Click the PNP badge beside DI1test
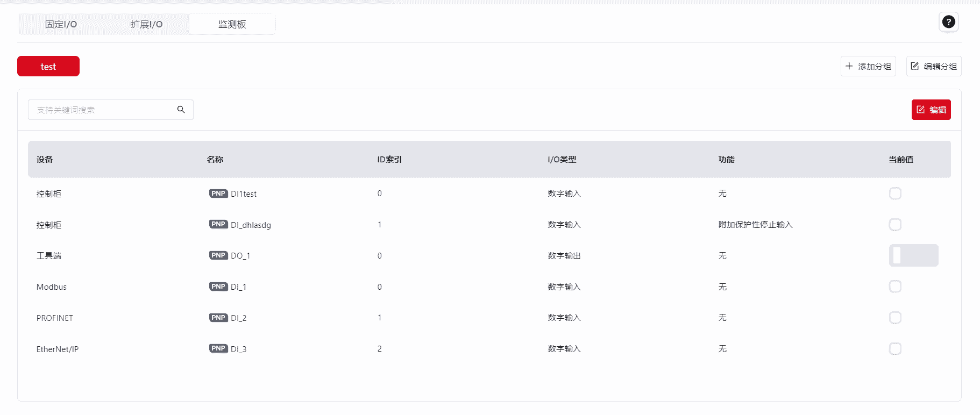980x415 pixels. (218, 194)
